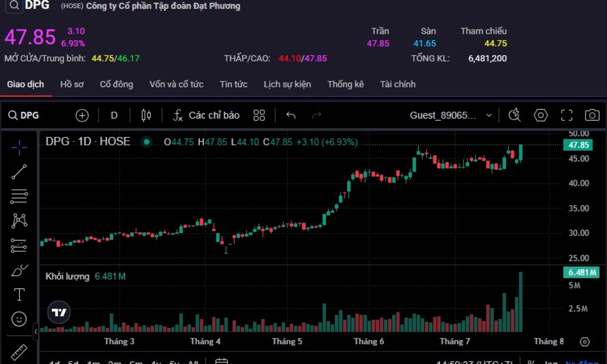Select the brush drawing tool
The height and width of the screenshot is (364, 607).
(19, 270)
